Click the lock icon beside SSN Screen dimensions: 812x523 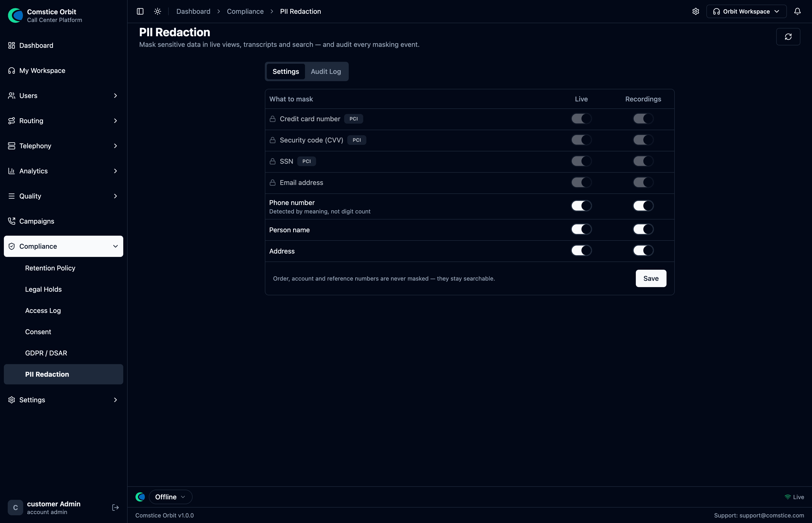272,161
